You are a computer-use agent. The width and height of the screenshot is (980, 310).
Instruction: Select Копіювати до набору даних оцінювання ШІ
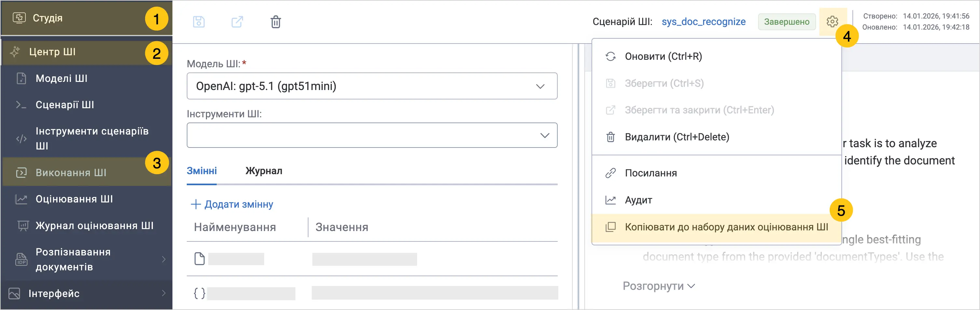(x=716, y=227)
